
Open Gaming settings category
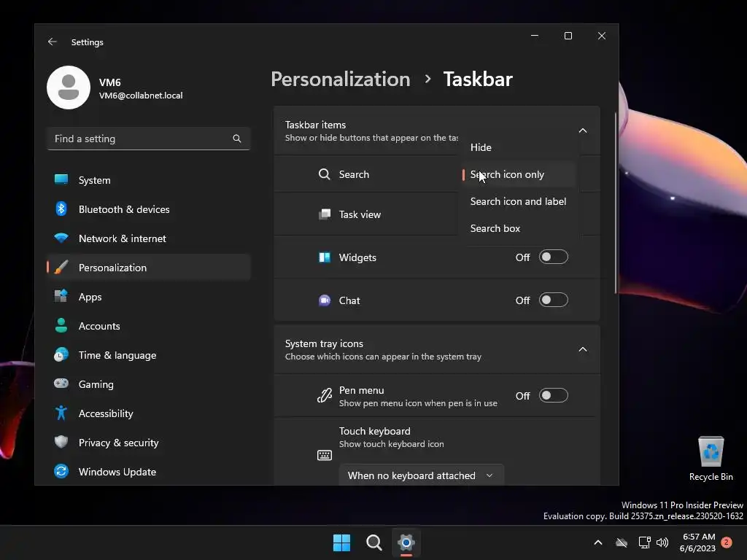(x=149, y=384)
